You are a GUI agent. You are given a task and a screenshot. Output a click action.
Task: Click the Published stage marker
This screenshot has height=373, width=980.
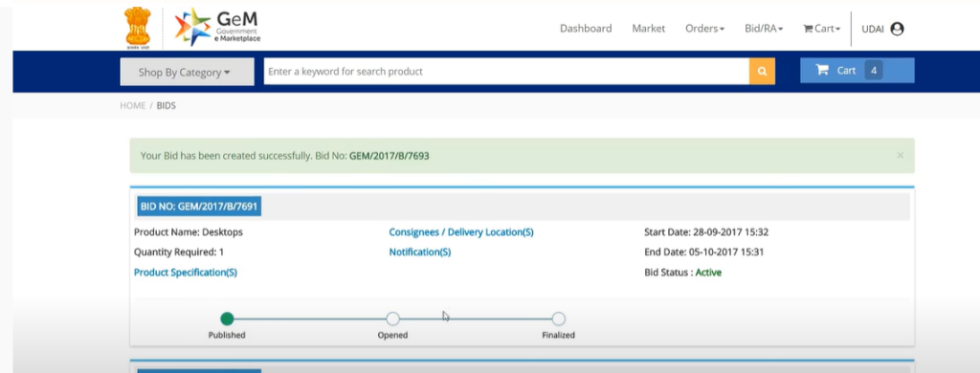point(227,318)
